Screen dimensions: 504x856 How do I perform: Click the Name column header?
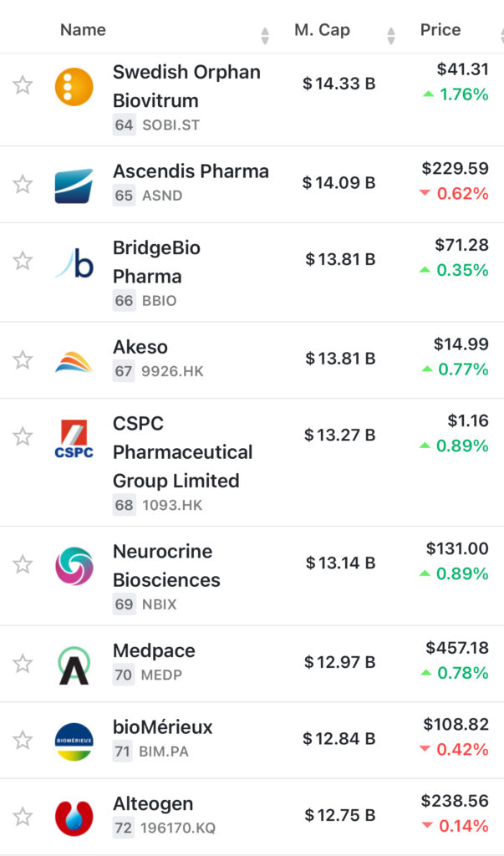[x=83, y=30]
